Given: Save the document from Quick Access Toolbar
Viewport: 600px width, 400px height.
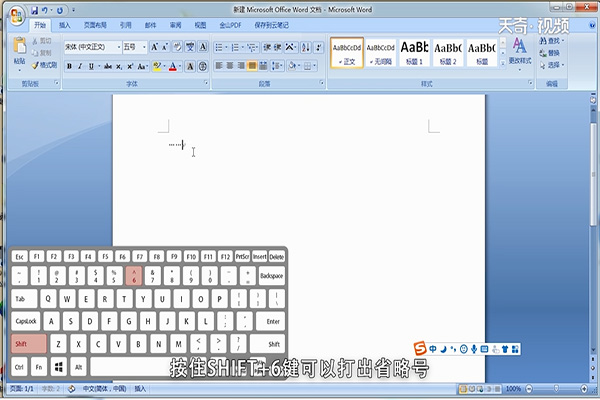Looking at the screenshot, I should 34,10.
